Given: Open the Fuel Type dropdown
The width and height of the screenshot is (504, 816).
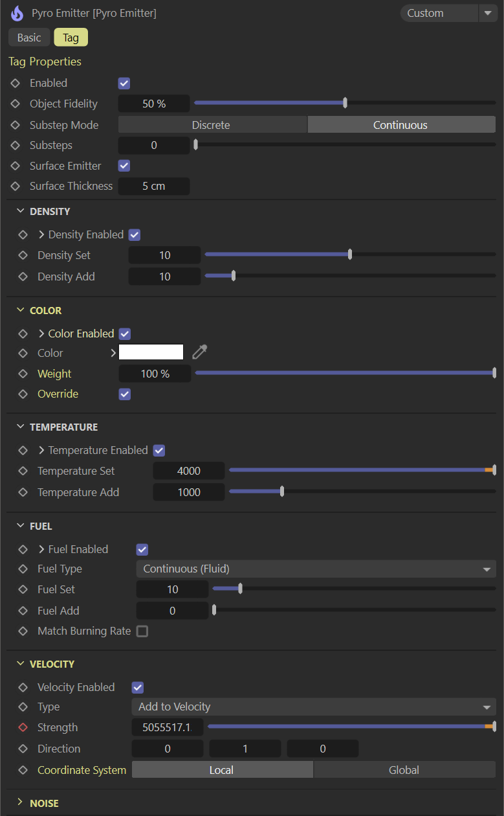Looking at the screenshot, I should tap(316, 569).
